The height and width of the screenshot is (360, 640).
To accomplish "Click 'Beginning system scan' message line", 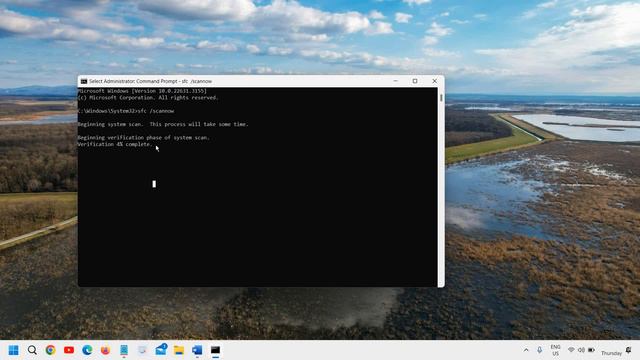I will pos(163,124).
